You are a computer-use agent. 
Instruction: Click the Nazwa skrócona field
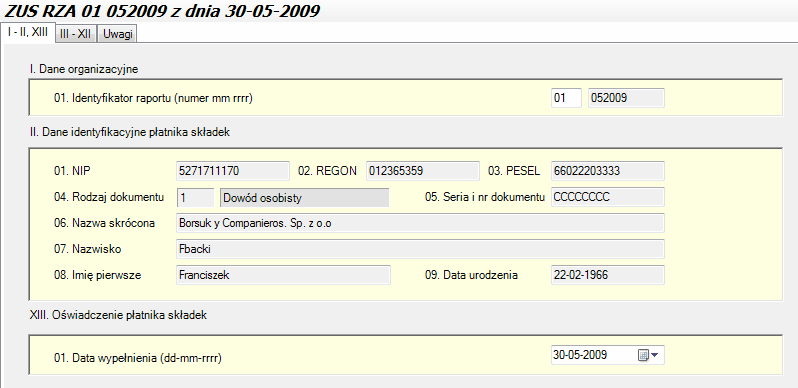(x=420, y=223)
